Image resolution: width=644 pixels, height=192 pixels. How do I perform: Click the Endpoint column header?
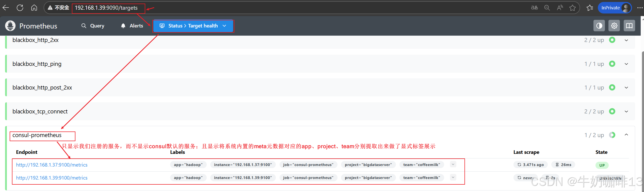click(27, 152)
